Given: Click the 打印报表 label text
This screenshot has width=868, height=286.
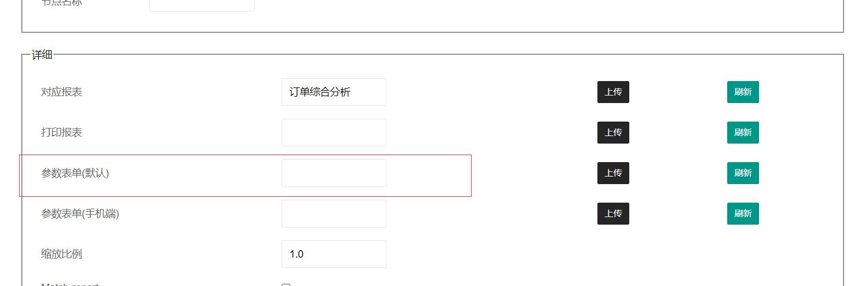Looking at the screenshot, I should (x=61, y=133).
